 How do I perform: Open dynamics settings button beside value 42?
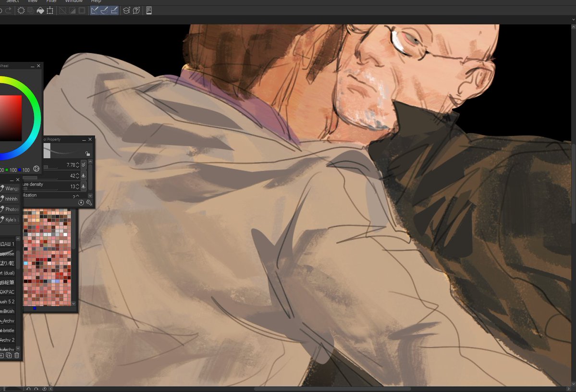[x=84, y=176]
